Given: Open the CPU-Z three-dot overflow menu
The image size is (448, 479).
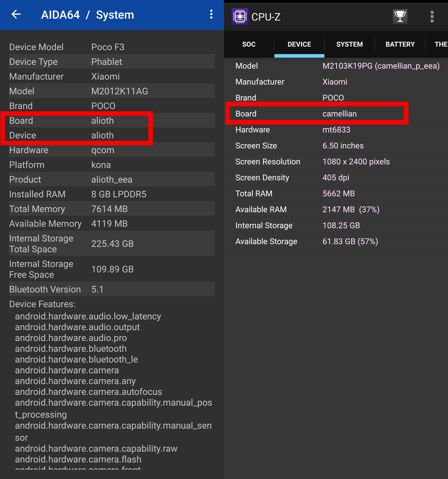Looking at the screenshot, I should tap(432, 17).
